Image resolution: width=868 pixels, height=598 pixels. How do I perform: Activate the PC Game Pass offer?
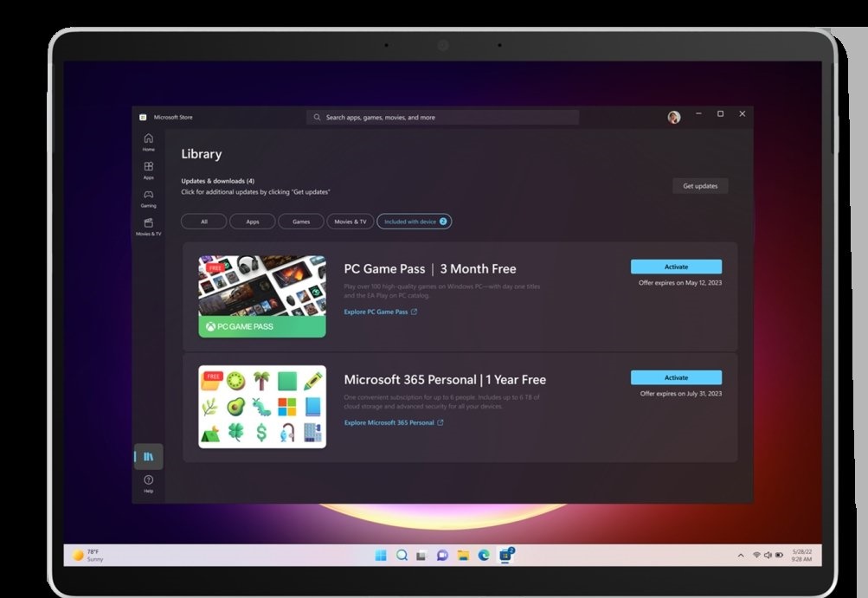click(676, 267)
